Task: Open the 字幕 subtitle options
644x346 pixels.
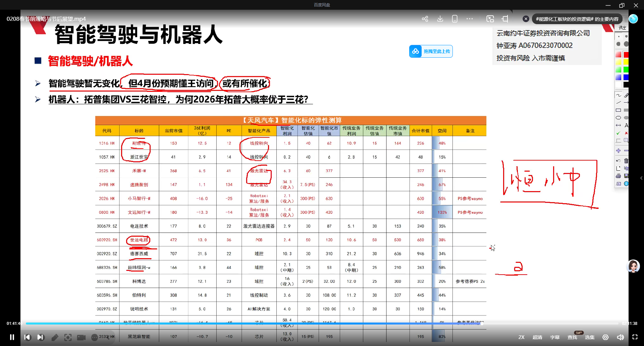Action: (x=555, y=337)
